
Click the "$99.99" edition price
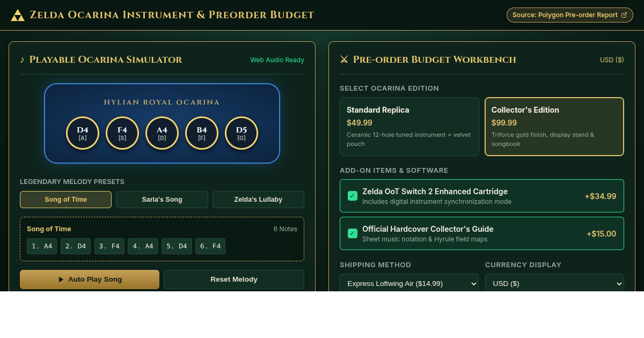tap(504, 123)
